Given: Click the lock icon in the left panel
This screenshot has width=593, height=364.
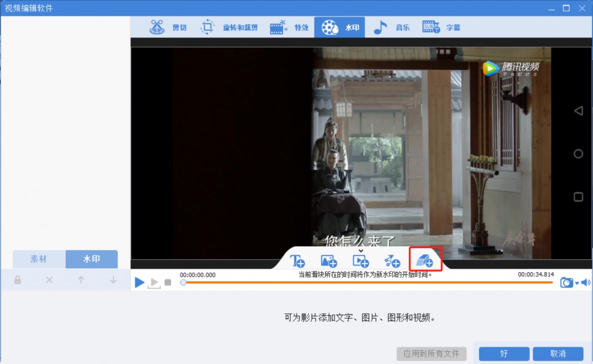Looking at the screenshot, I should tap(17, 280).
